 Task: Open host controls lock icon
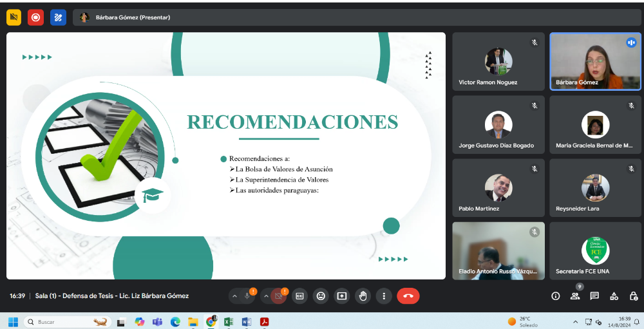[633, 296]
